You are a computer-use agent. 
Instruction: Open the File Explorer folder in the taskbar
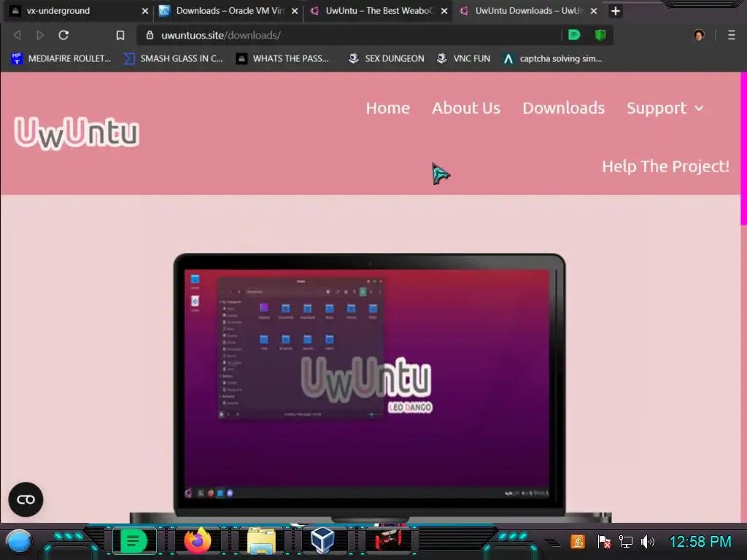click(x=261, y=542)
